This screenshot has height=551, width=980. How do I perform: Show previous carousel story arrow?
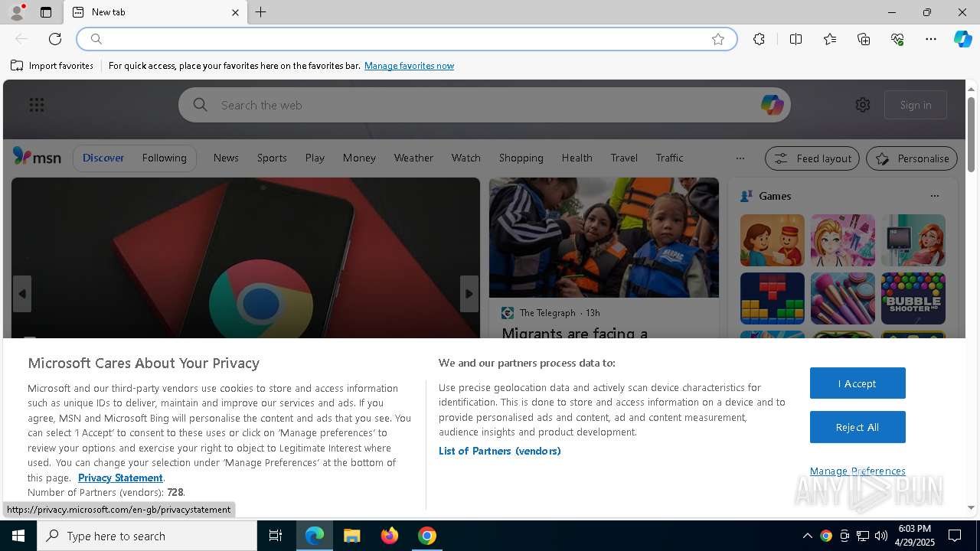pyautogui.click(x=22, y=294)
